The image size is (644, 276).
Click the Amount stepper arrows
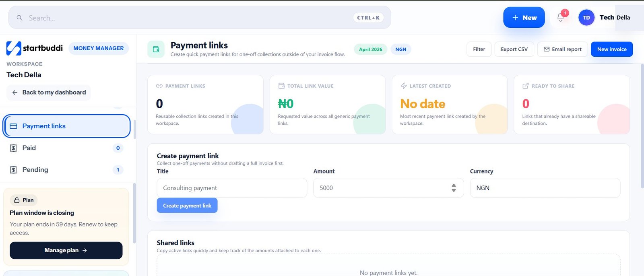(x=454, y=188)
